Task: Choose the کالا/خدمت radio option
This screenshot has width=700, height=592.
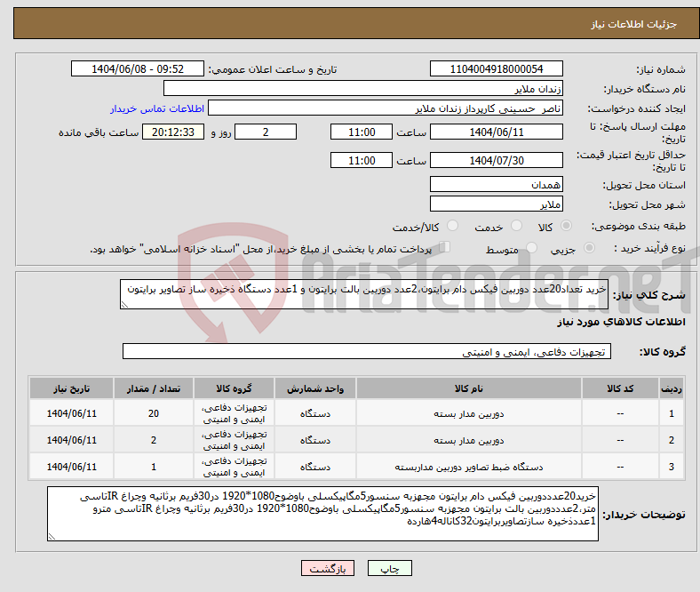Action: [452, 228]
